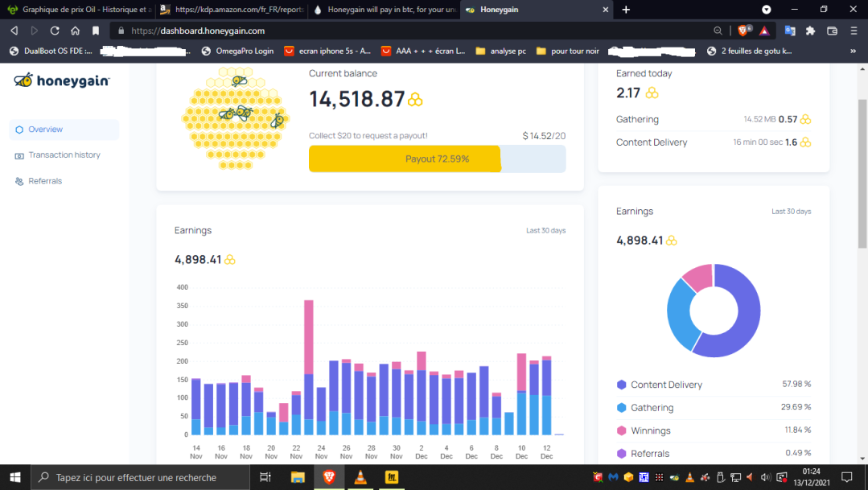
Task: Open VLC from the taskbar
Action: [360, 476]
